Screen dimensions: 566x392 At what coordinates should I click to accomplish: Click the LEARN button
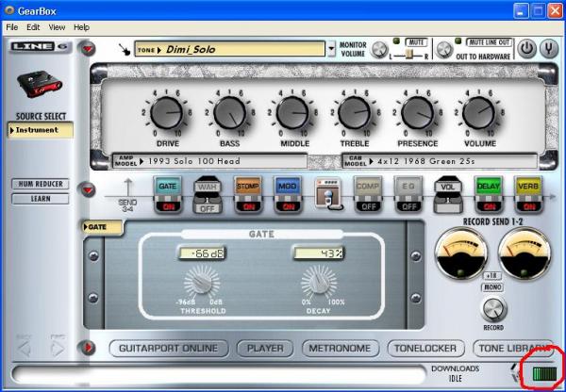40,199
